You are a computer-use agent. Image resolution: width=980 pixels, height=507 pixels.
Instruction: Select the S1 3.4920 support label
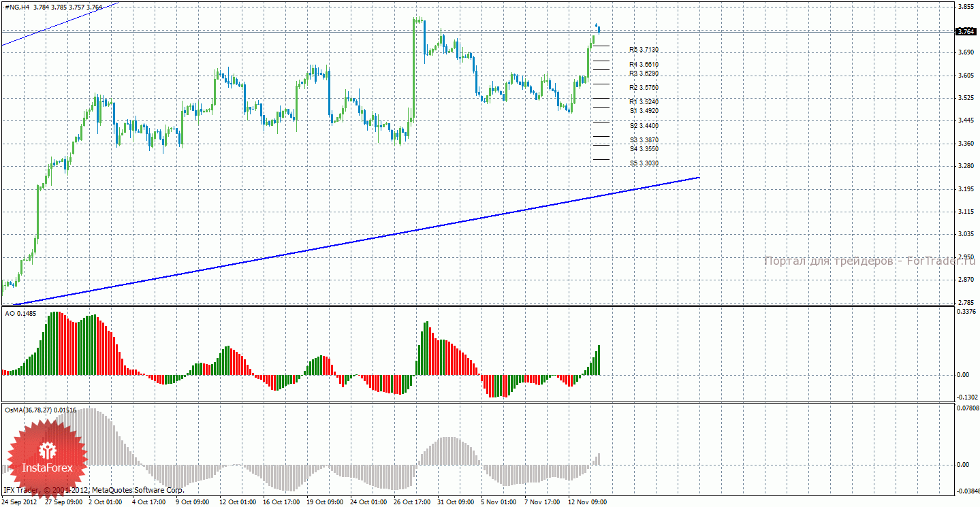click(x=644, y=111)
